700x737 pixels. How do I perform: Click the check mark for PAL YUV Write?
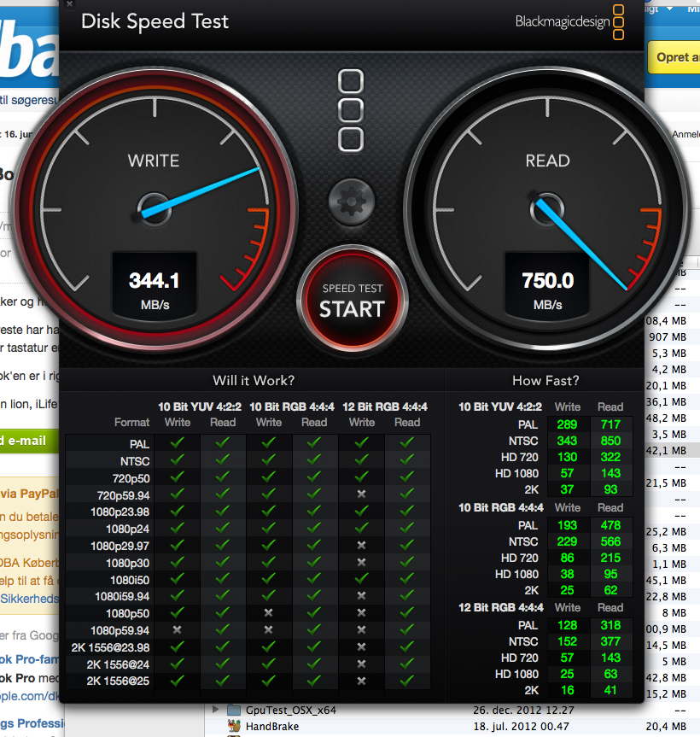(x=177, y=442)
